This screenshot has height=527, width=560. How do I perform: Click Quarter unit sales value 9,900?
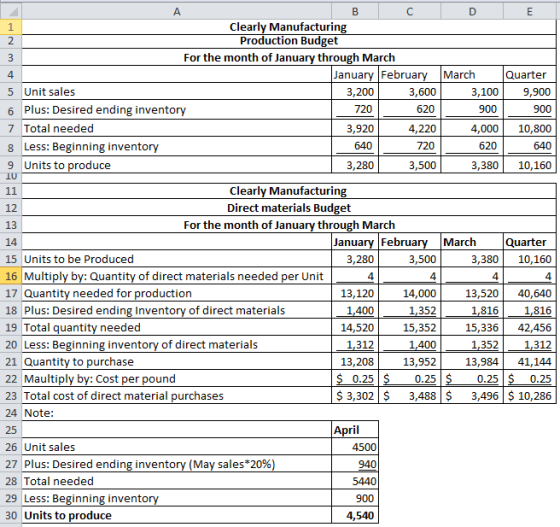click(x=537, y=92)
